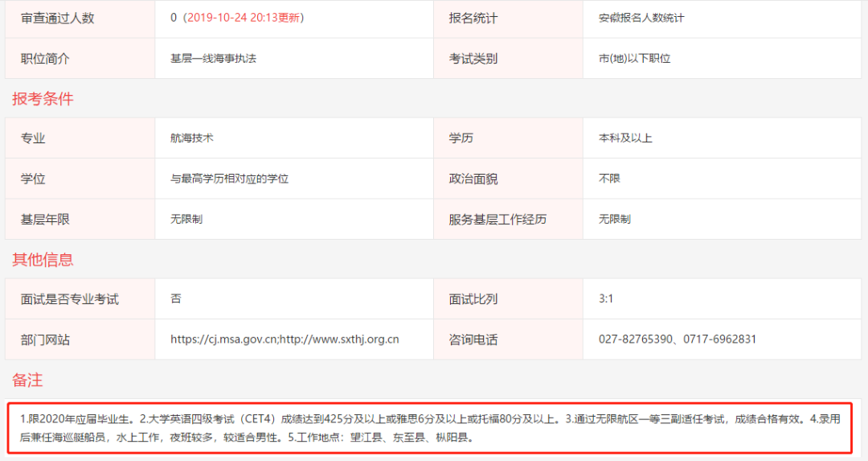The image size is (868, 461).
Task: Open the 安徽报名人数统计 link
Action: point(641,18)
